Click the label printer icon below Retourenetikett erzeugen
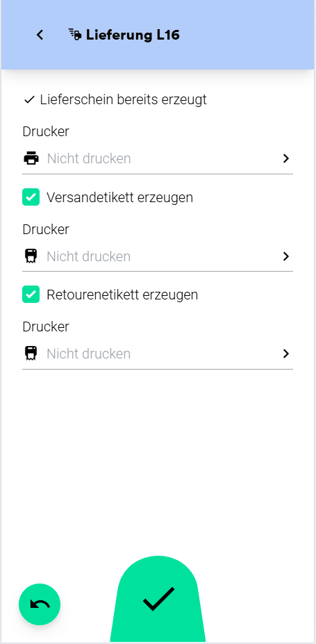The height and width of the screenshot is (644, 316). [31, 354]
